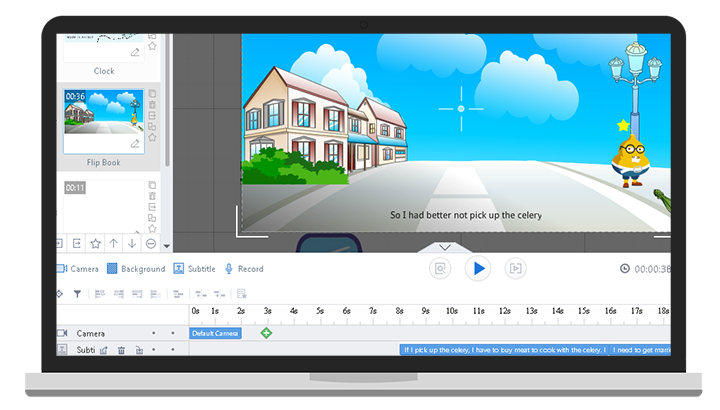Edit Clock scene with pencil icon

[x=135, y=52]
